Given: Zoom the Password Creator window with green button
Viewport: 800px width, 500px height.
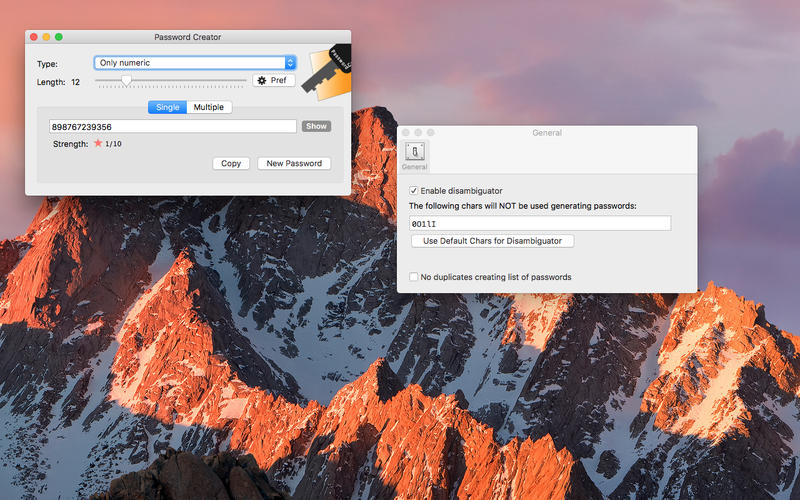Looking at the screenshot, I should 59,37.
